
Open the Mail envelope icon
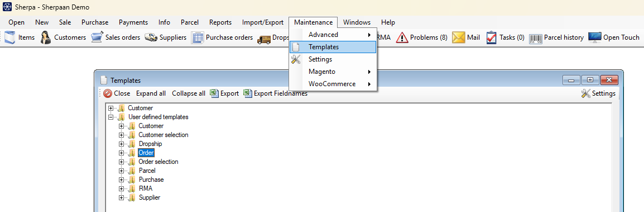click(x=458, y=37)
